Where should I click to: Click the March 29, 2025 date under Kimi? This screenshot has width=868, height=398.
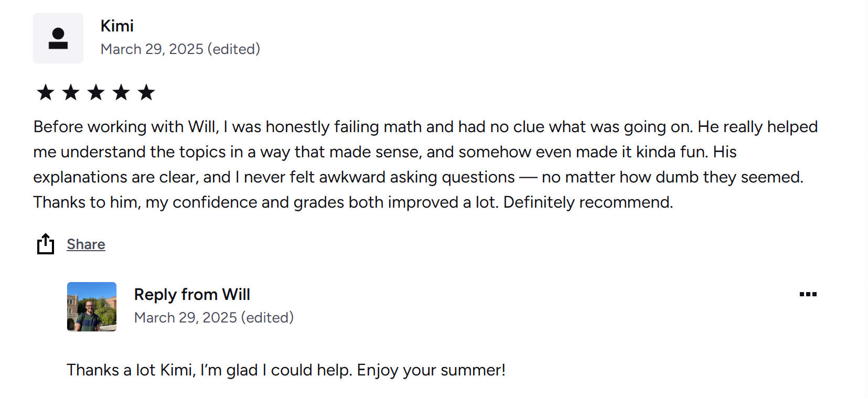tap(152, 49)
